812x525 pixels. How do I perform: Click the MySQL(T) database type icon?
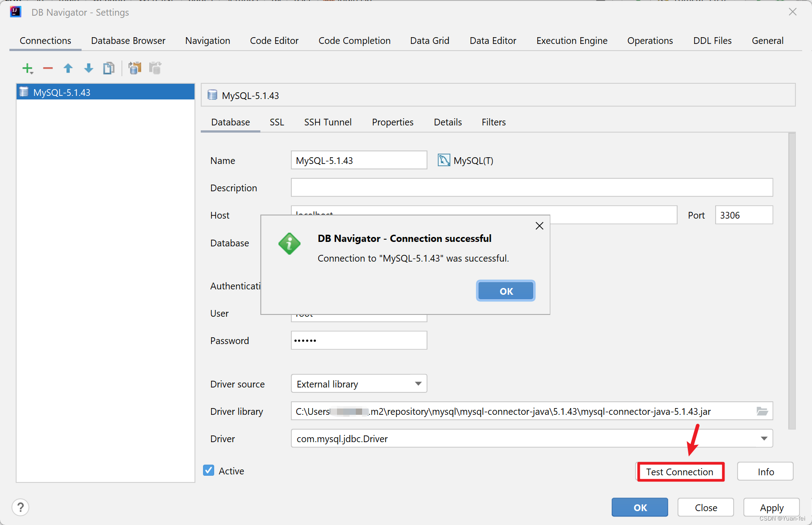click(444, 160)
